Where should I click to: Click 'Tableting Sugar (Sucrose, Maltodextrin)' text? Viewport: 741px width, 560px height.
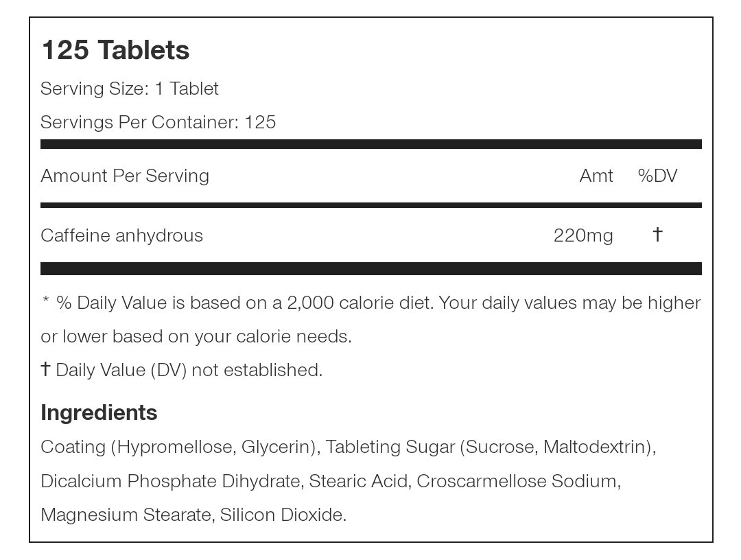pyautogui.click(x=490, y=447)
